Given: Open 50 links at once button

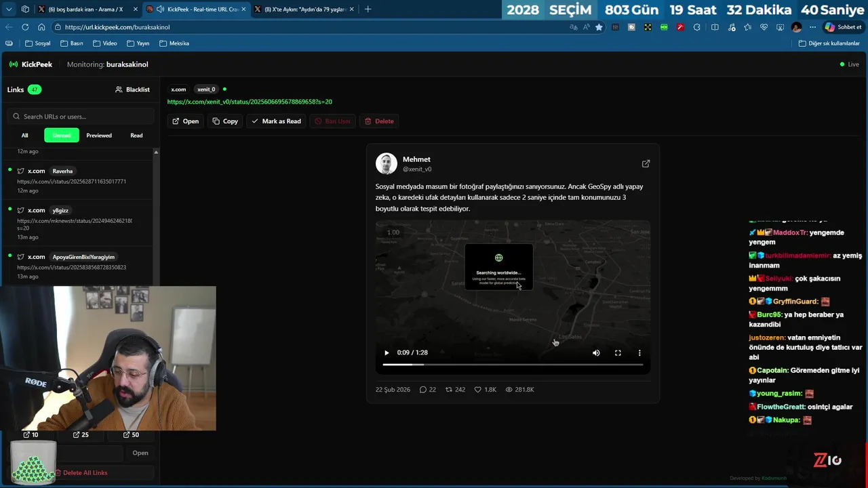Looking at the screenshot, I should tap(131, 434).
